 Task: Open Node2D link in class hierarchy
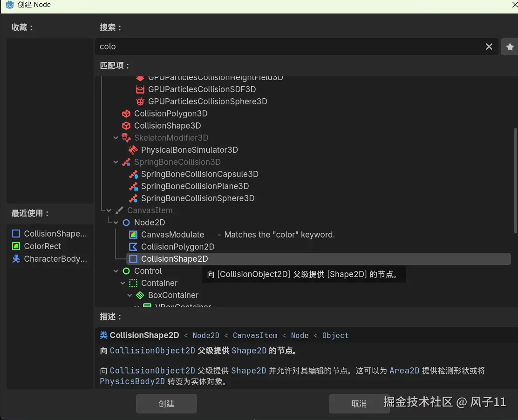click(206, 335)
